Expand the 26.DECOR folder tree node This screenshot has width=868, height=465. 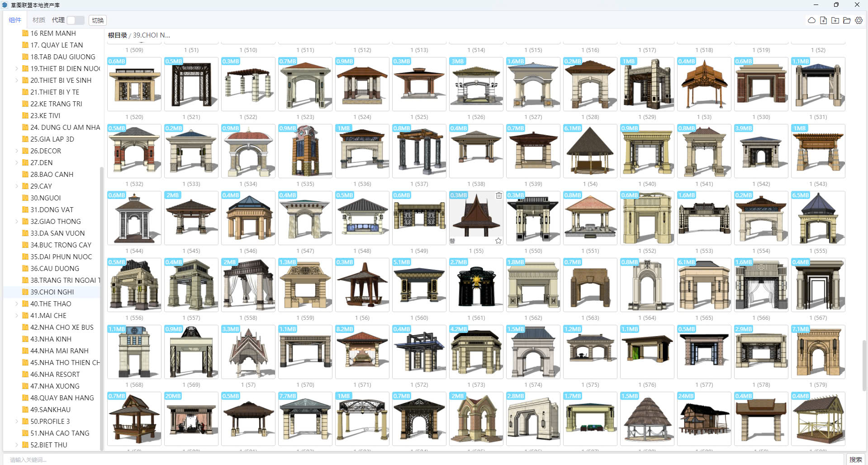[17, 151]
